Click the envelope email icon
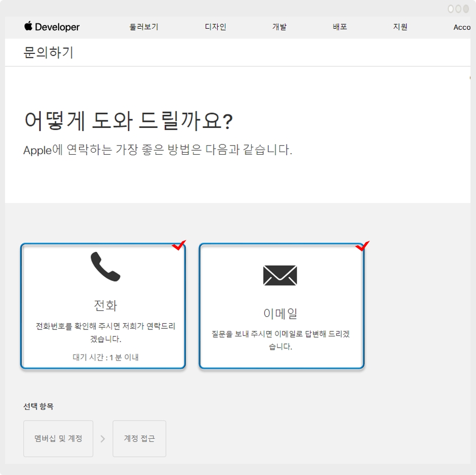The image size is (476, 475). (x=280, y=275)
